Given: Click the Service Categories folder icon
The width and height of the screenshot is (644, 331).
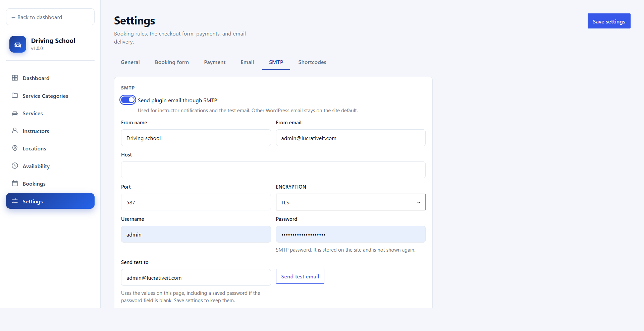Looking at the screenshot, I should [15, 95].
